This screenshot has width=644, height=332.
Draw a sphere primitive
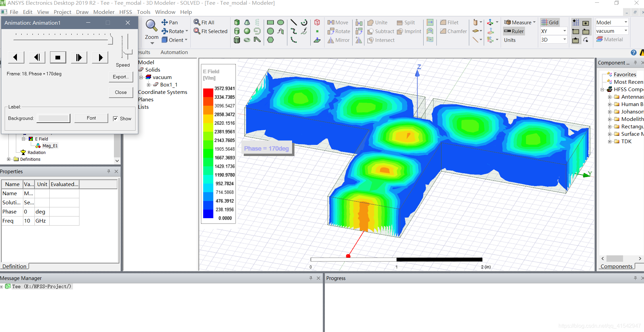(x=247, y=31)
